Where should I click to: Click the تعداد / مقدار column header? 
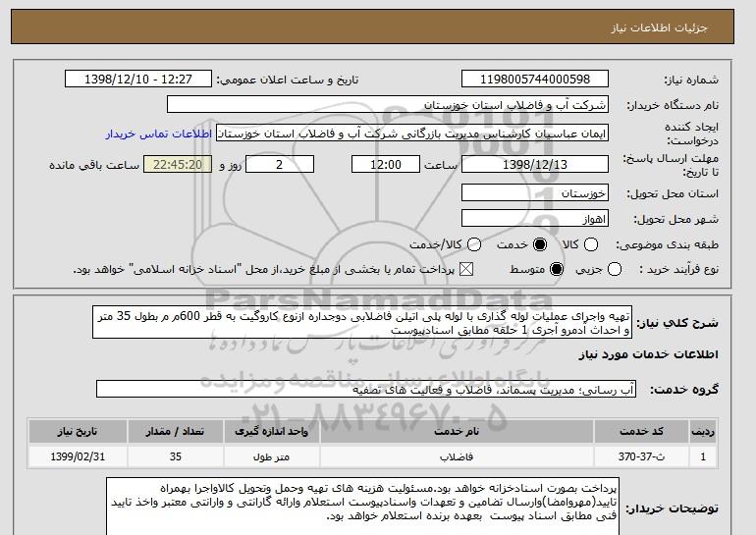tap(176, 431)
